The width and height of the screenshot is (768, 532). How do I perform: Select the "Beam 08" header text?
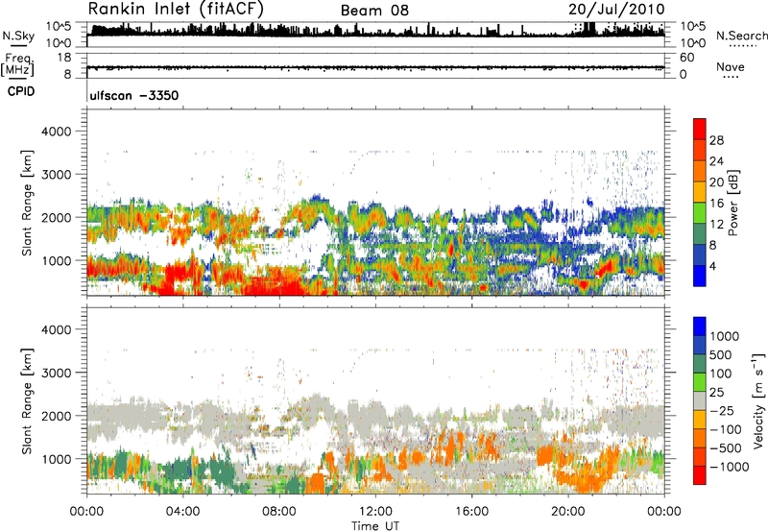click(x=374, y=11)
